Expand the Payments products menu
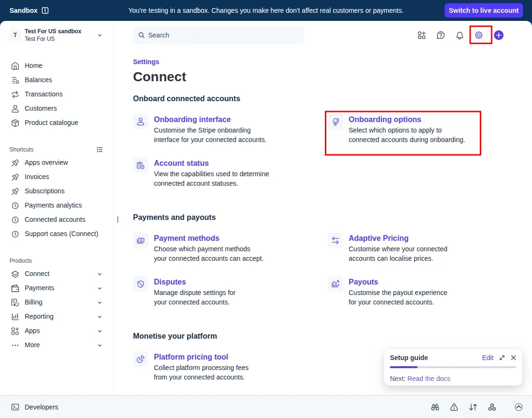The width and height of the screenshot is (532, 418). pos(100,288)
